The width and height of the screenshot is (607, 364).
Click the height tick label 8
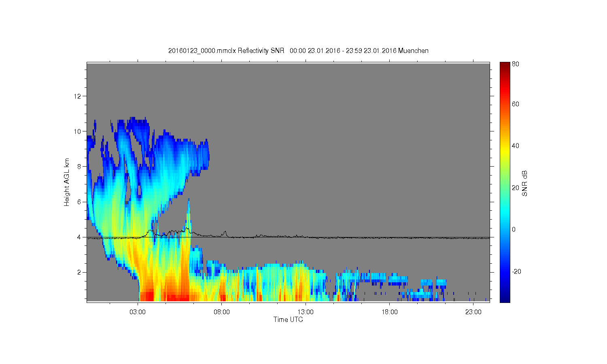tap(80, 166)
